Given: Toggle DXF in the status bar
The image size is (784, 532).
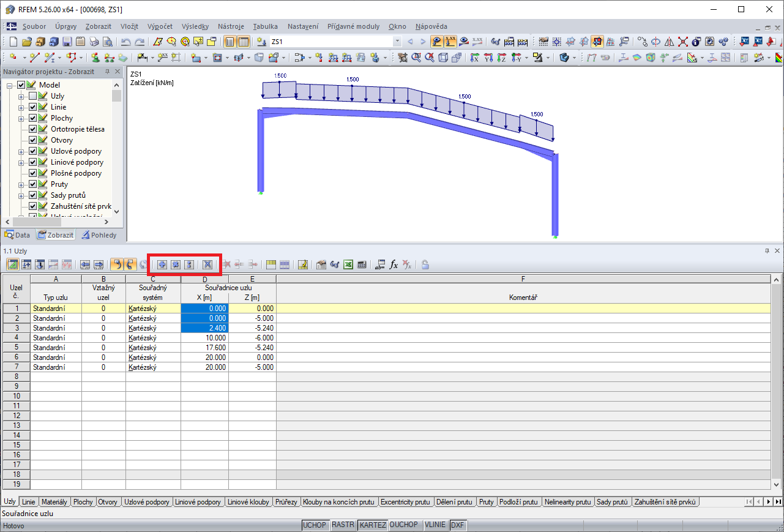Looking at the screenshot, I should 457,525.
